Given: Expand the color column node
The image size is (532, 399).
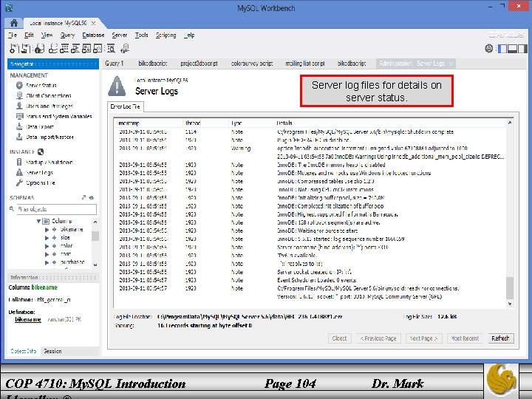Looking at the screenshot, I should (47, 246).
